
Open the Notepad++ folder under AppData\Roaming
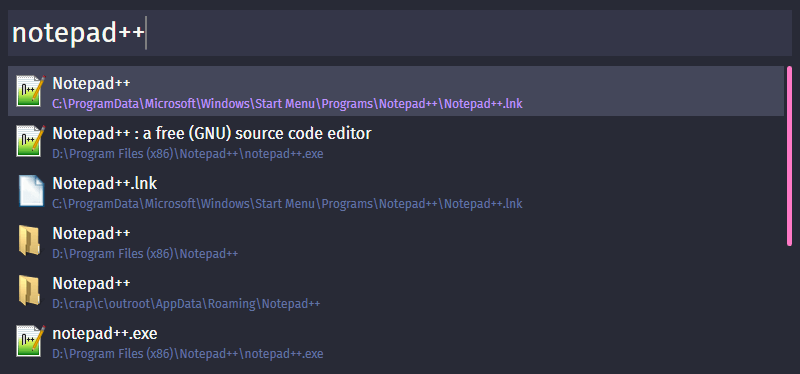point(396,291)
